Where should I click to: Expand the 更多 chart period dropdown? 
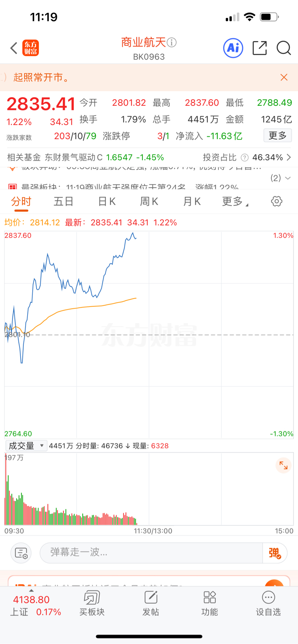[234, 201]
